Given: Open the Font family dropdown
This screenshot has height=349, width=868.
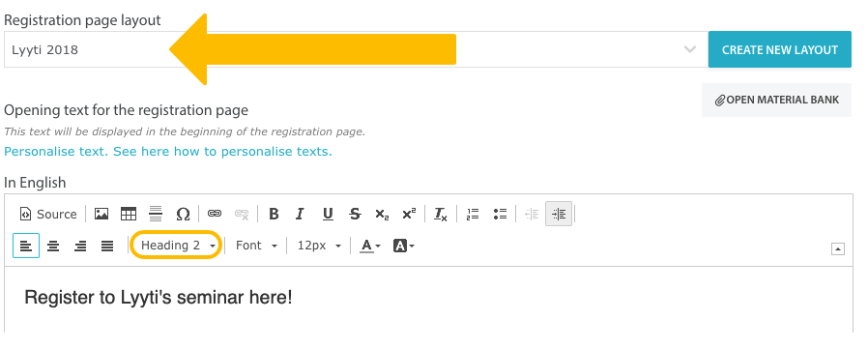Looking at the screenshot, I should [256, 246].
